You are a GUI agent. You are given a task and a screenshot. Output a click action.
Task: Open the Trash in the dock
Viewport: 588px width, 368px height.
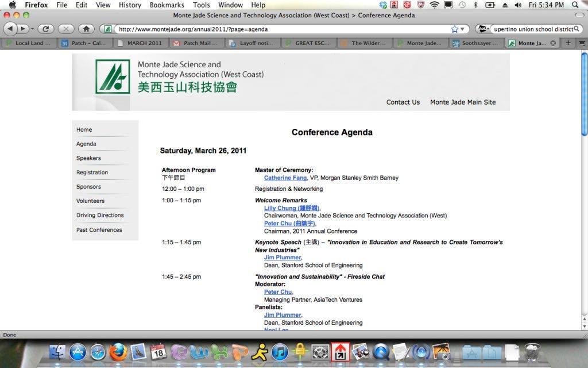click(x=532, y=352)
